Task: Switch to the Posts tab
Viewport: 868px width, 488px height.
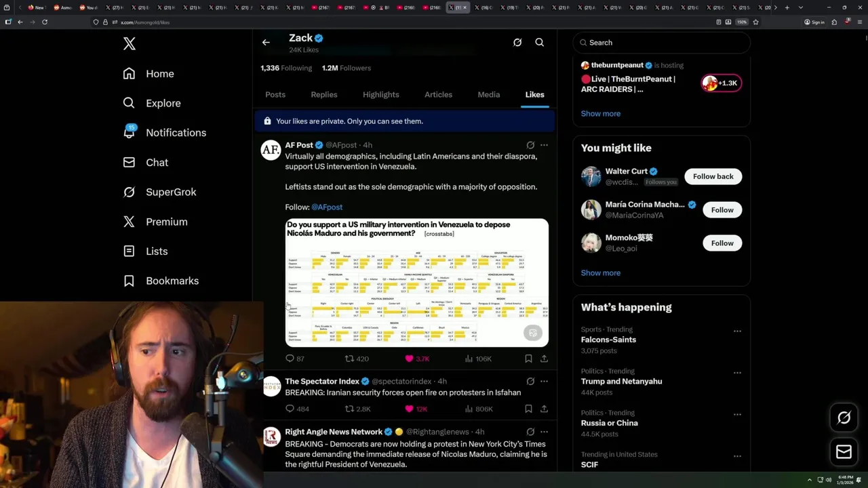Action: (275, 95)
